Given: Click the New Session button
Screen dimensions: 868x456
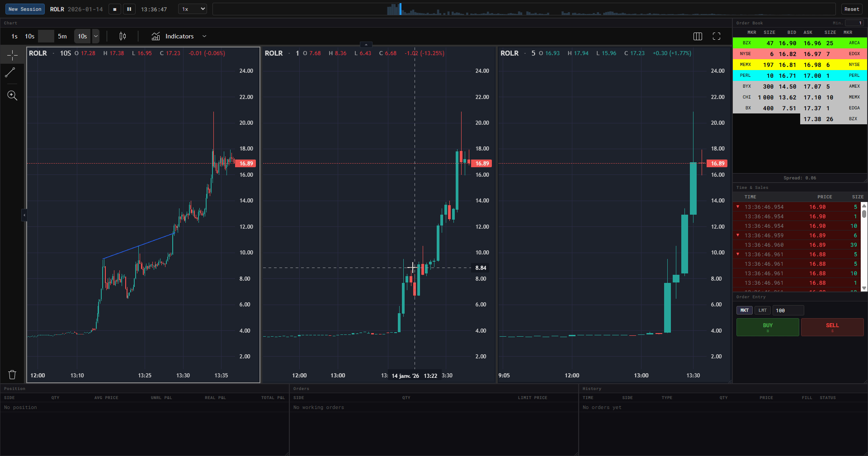Looking at the screenshot, I should pyautogui.click(x=25, y=9).
